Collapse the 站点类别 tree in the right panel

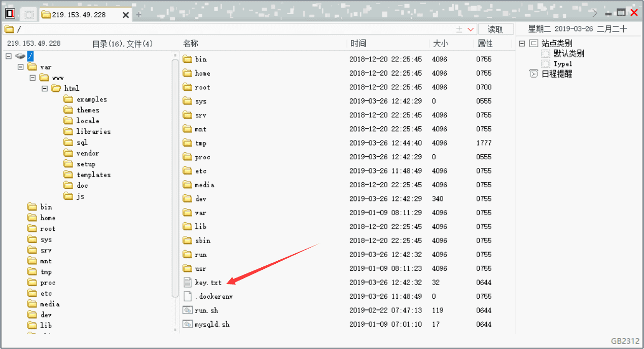[x=521, y=43]
